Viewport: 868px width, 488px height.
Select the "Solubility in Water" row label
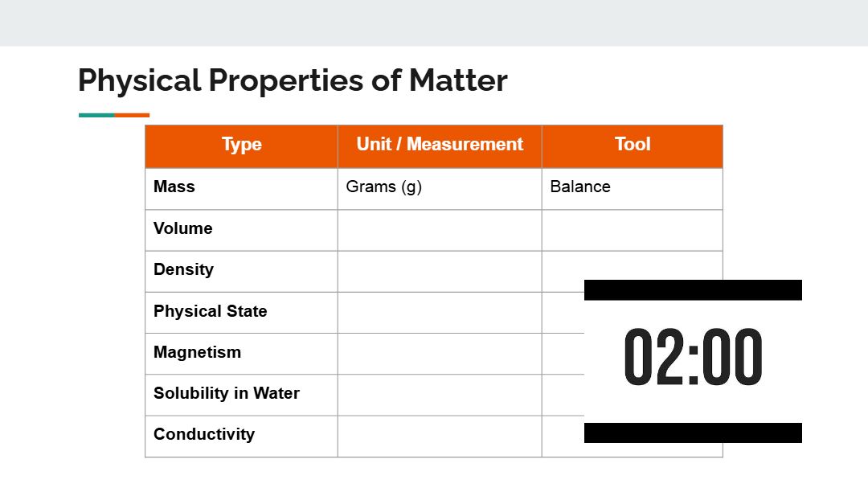pyautogui.click(x=226, y=393)
